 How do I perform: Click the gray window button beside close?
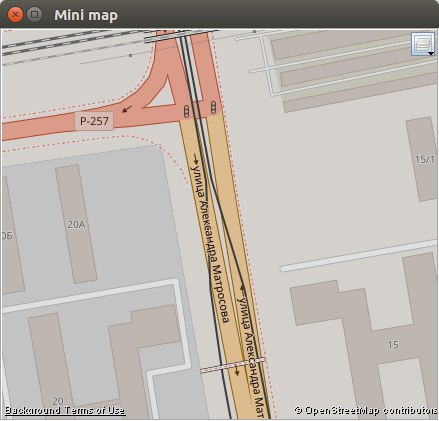(34, 15)
